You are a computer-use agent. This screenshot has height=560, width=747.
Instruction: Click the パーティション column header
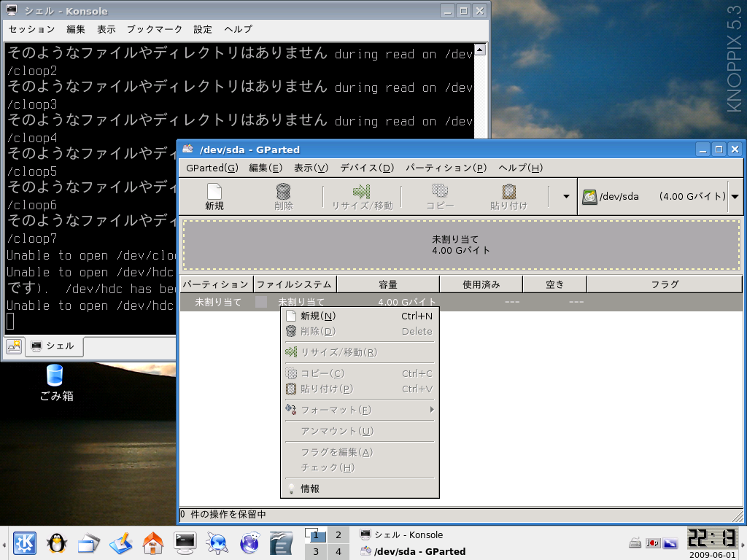(x=217, y=284)
